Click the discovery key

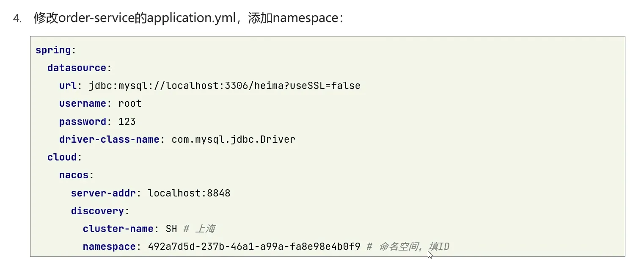pos(97,211)
